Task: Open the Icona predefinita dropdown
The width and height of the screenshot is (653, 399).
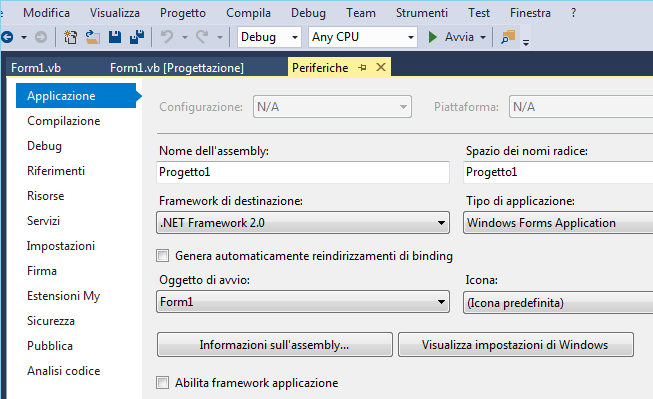Action: click(558, 302)
